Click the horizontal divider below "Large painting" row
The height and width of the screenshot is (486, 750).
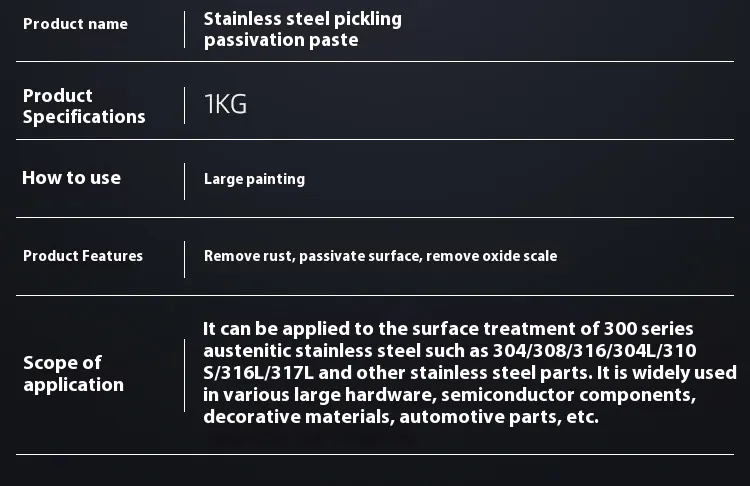click(x=375, y=217)
